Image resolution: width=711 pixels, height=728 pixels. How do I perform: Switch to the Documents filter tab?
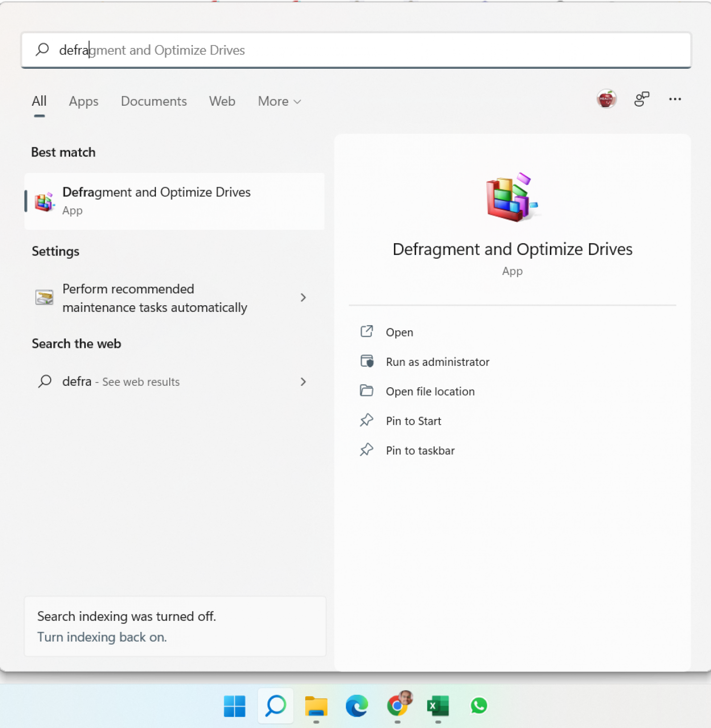coord(154,101)
